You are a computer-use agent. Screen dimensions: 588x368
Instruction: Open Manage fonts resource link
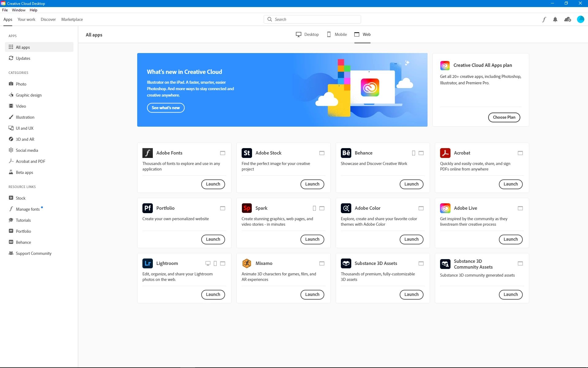(28, 209)
